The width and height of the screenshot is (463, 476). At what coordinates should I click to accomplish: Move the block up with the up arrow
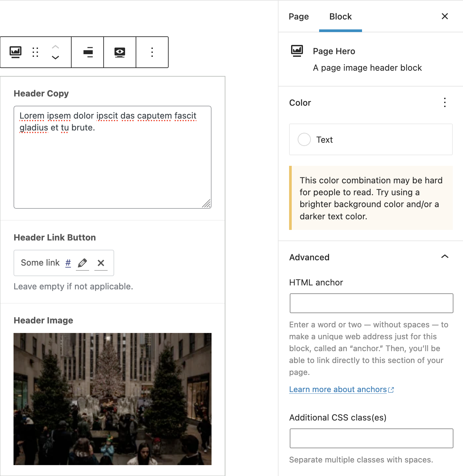pyautogui.click(x=55, y=47)
